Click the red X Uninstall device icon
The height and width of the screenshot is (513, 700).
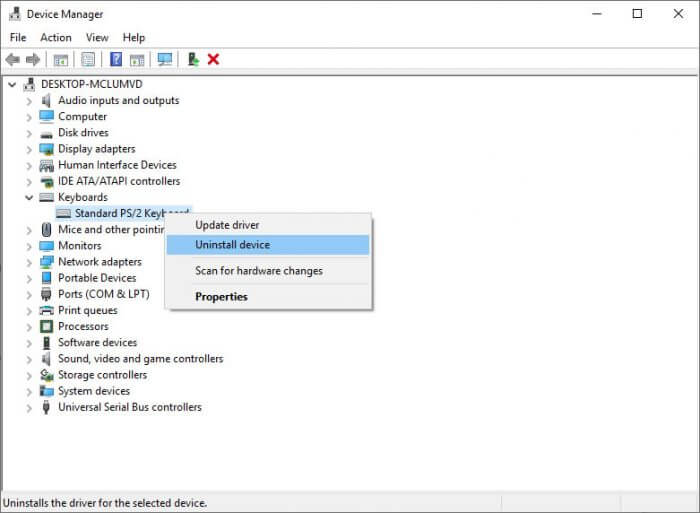213,59
